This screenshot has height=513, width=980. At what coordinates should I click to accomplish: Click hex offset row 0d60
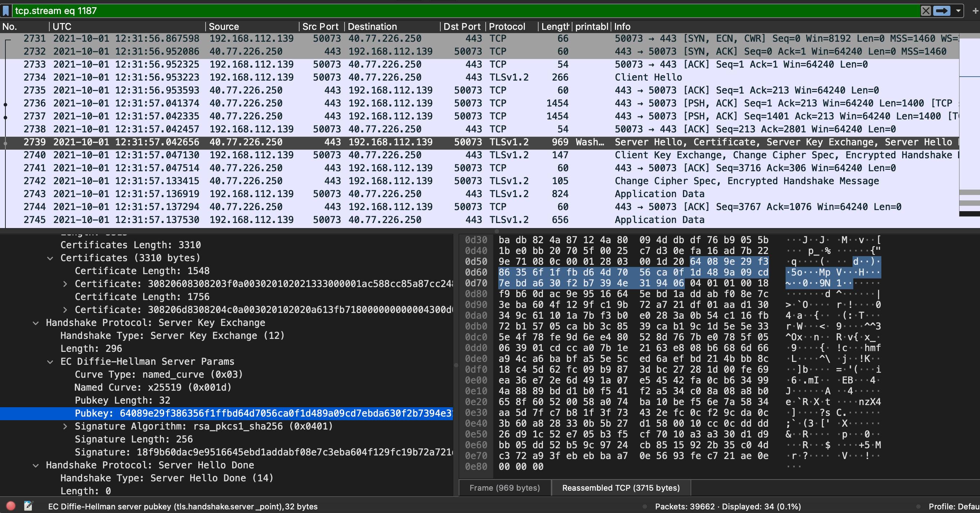pyautogui.click(x=476, y=272)
